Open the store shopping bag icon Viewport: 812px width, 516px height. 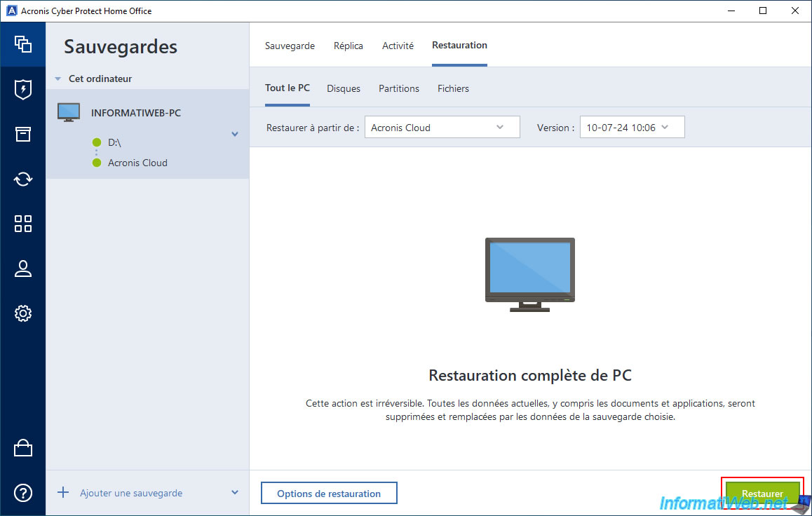pyautogui.click(x=22, y=448)
